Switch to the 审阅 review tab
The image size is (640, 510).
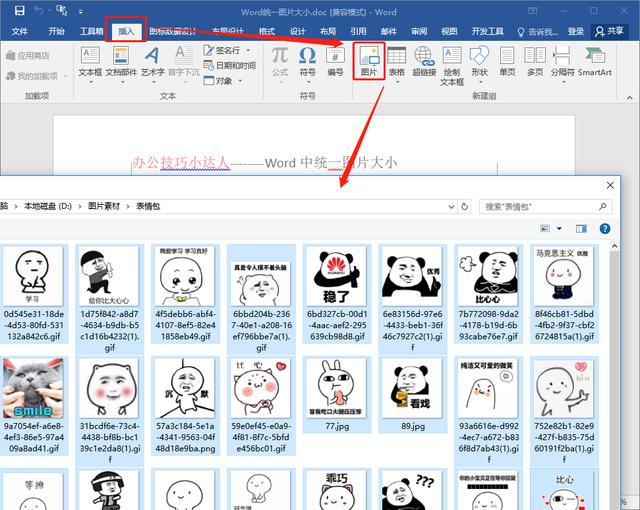[x=419, y=31]
